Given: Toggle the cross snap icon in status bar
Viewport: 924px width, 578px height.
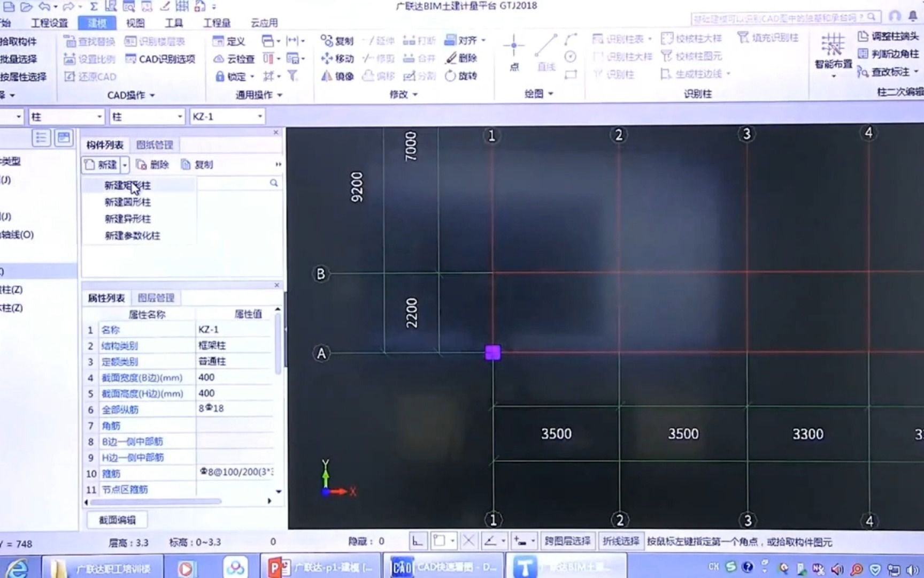Looking at the screenshot, I should (x=468, y=541).
